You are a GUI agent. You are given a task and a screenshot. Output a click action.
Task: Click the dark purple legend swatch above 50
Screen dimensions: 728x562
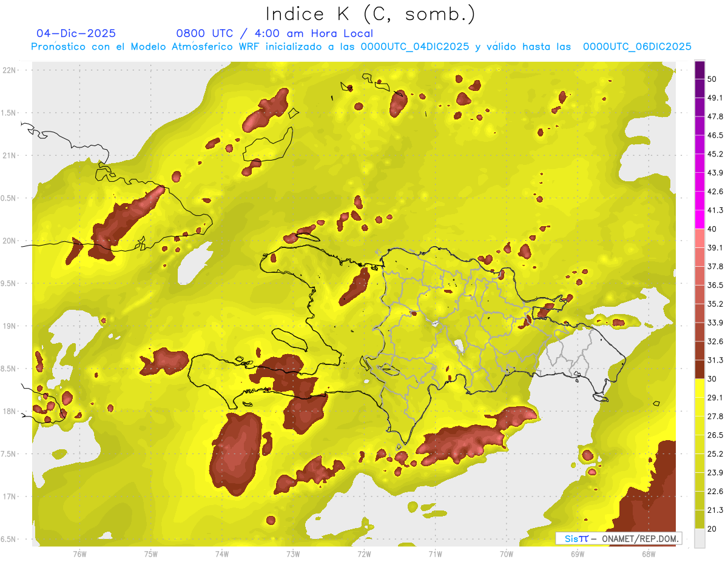700,70
